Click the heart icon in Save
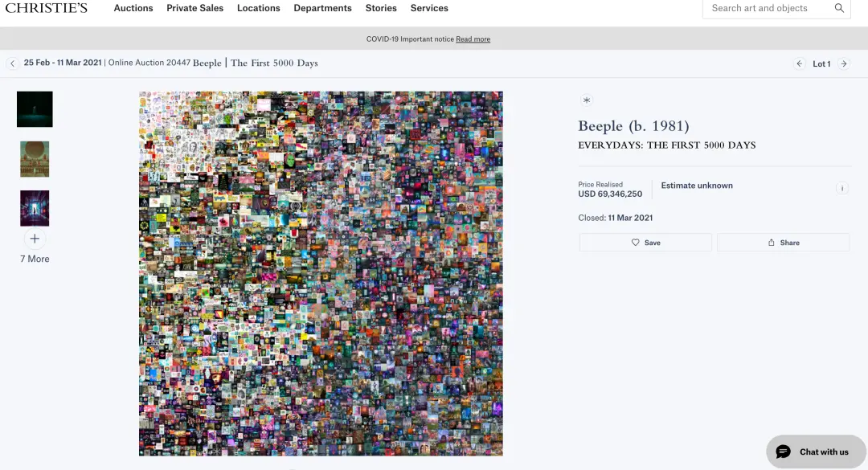The height and width of the screenshot is (470, 868). [x=636, y=243]
